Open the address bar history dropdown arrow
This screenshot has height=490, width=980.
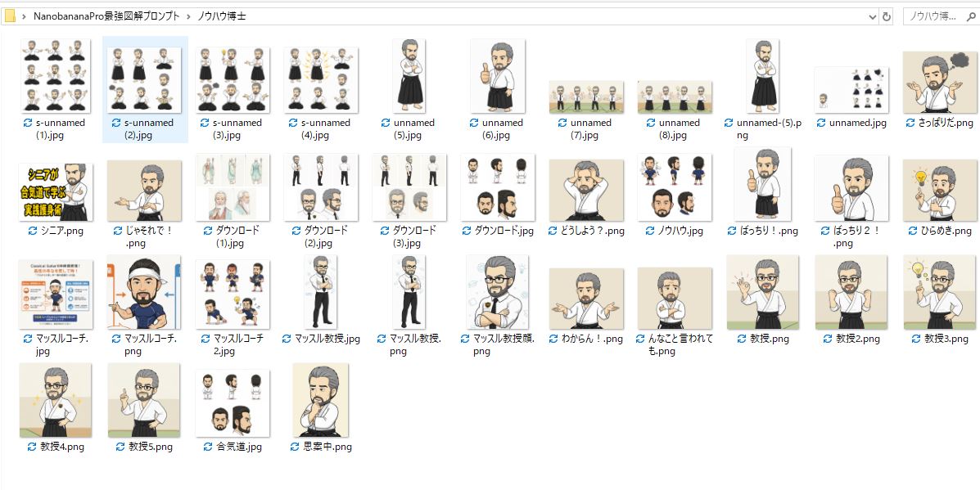[x=871, y=16]
